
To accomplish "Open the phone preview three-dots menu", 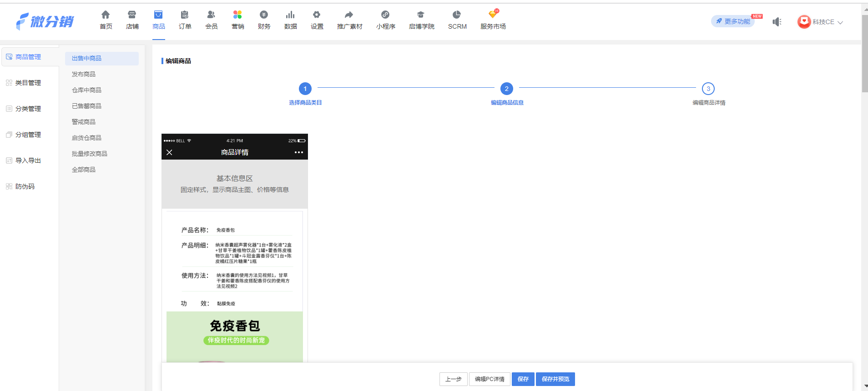I will tap(298, 152).
